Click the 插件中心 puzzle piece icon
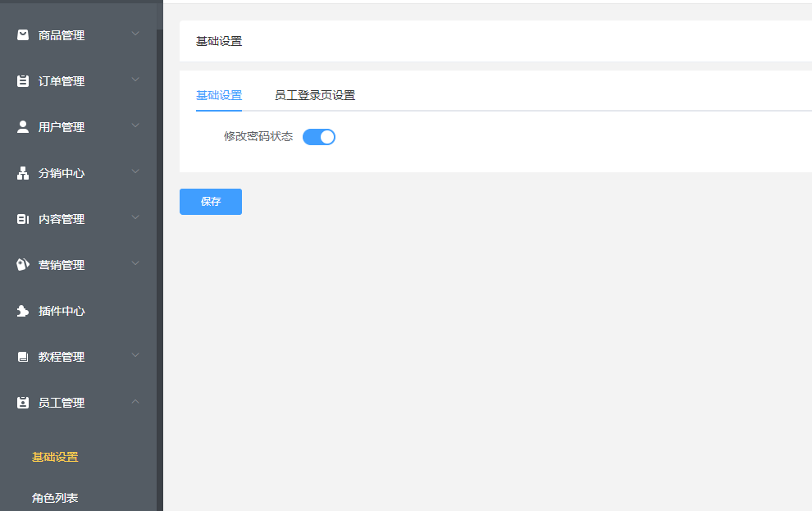The image size is (812, 511). point(23,311)
